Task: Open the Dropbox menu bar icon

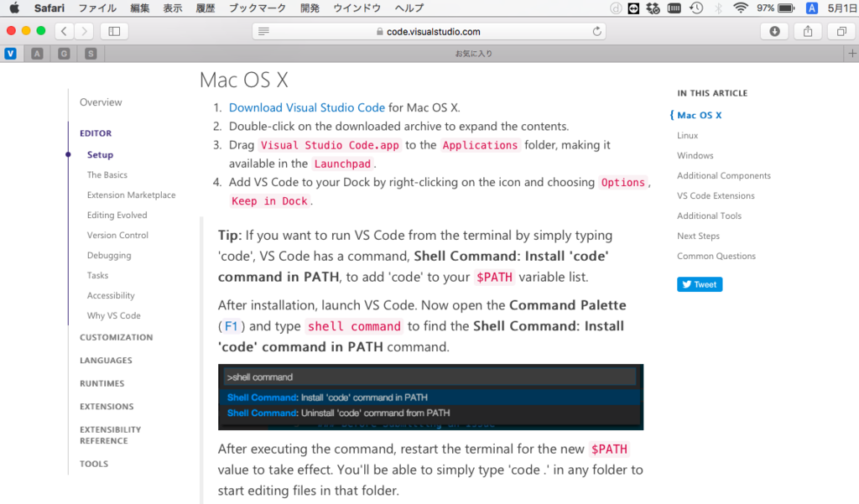Action: 653,8
